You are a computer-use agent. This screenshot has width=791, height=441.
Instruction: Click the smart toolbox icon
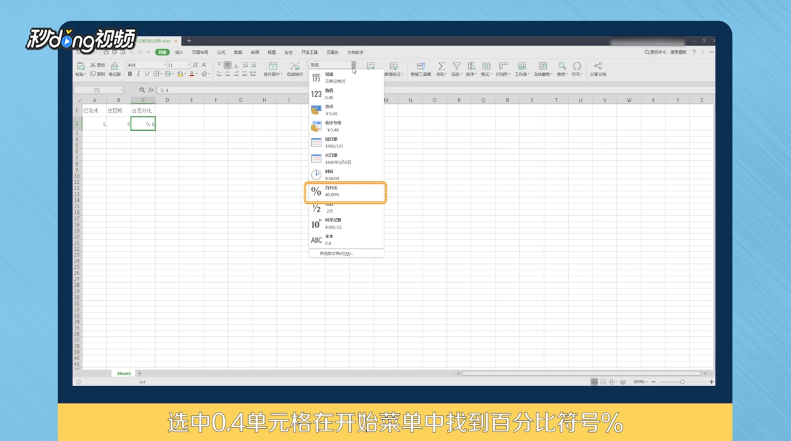(420, 66)
